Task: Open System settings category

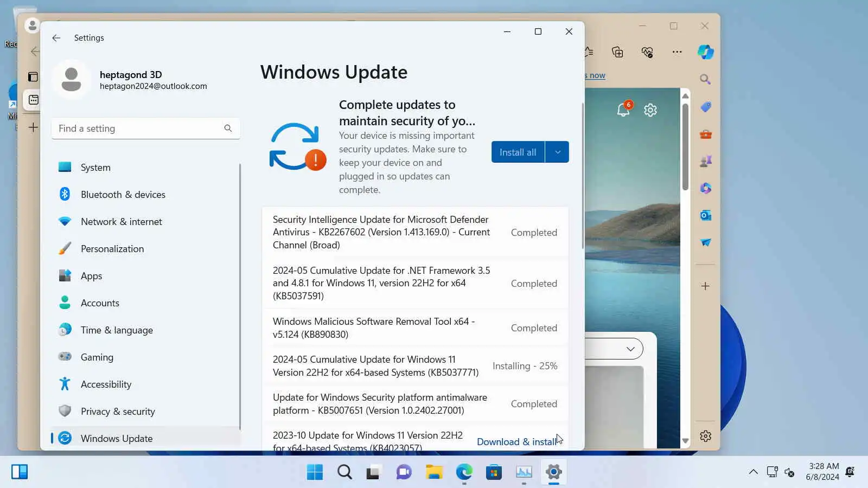Action: (145, 168)
